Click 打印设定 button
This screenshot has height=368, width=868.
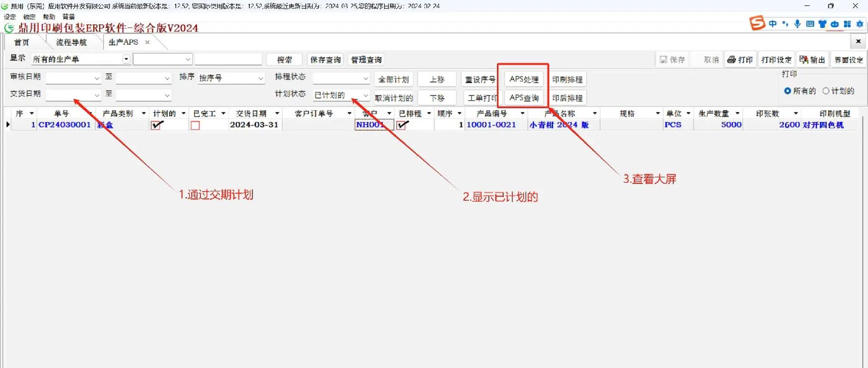click(776, 60)
